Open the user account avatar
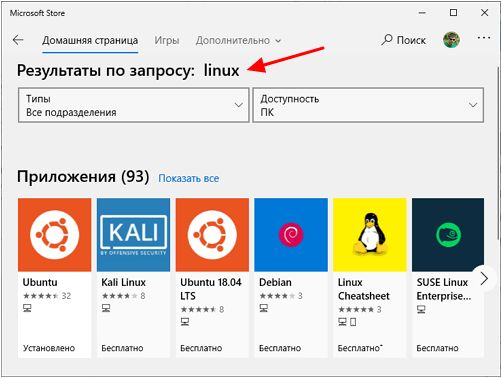The image size is (502, 378). click(451, 40)
